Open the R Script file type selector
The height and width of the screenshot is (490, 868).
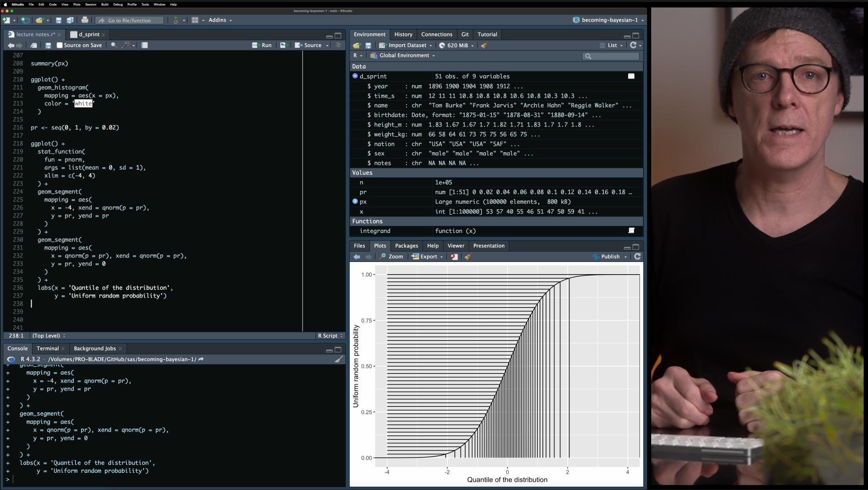tap(330, 336)
